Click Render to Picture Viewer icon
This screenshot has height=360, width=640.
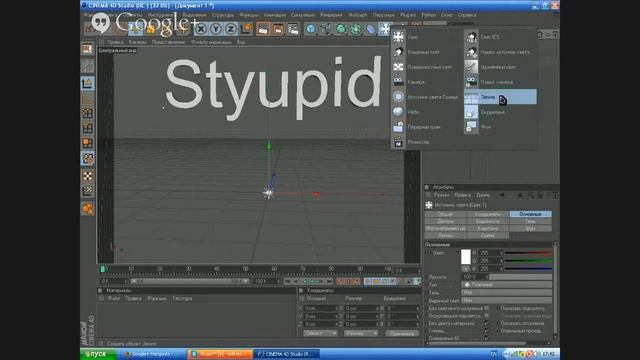[x=278, y=29]
